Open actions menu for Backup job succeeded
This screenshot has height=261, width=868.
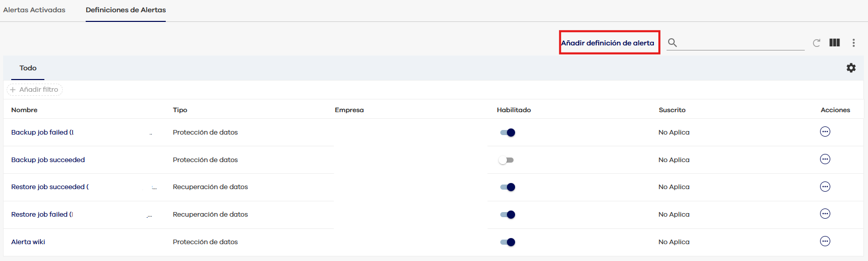click(825, 160)
